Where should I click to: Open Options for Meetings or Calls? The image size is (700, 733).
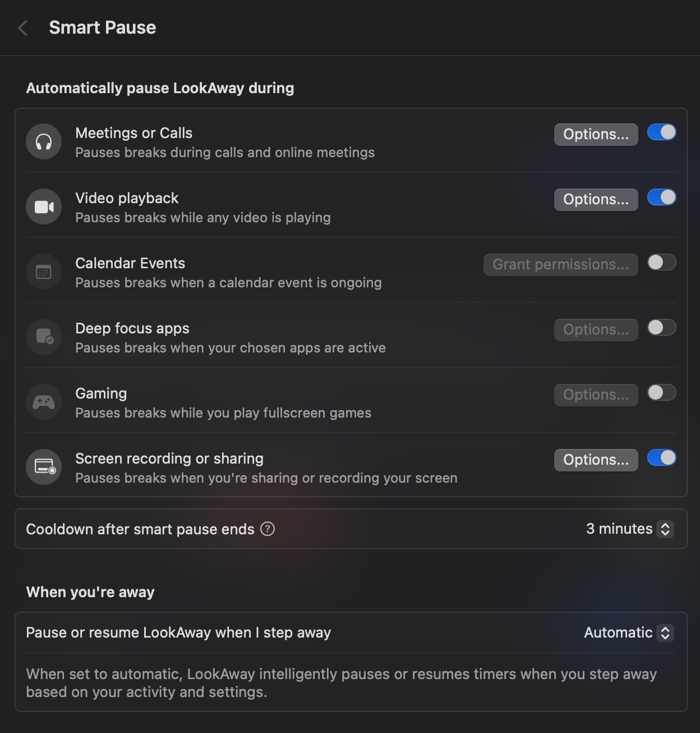[596, 135]
